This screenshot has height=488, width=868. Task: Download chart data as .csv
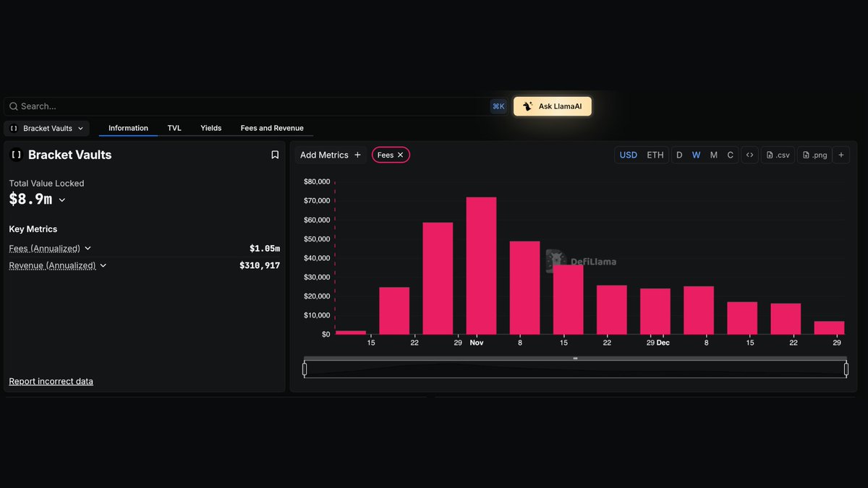click(778, 155)
